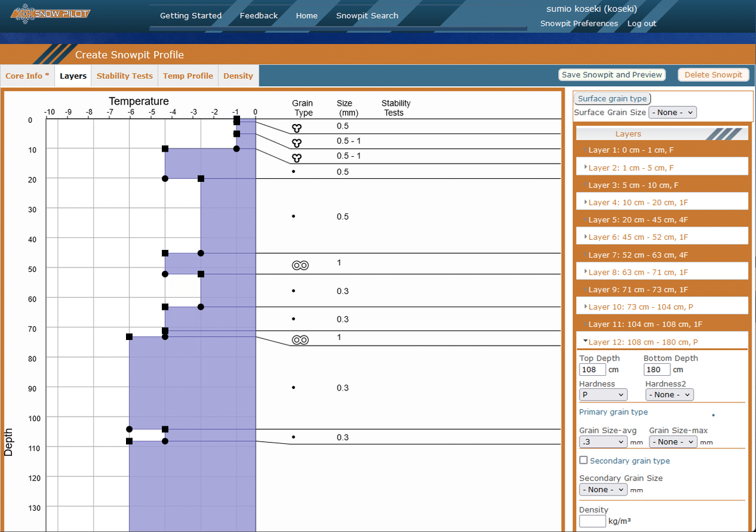The image size is (756, 532).
Task: Click Secondary grain type label
Action: pyautogui.click(x=630, y=461)
